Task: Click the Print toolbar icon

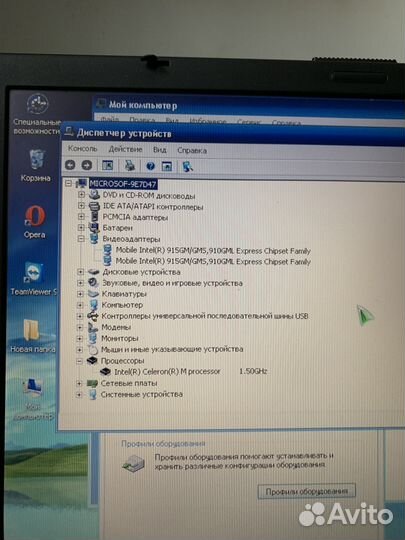Action: click(129, 166)
